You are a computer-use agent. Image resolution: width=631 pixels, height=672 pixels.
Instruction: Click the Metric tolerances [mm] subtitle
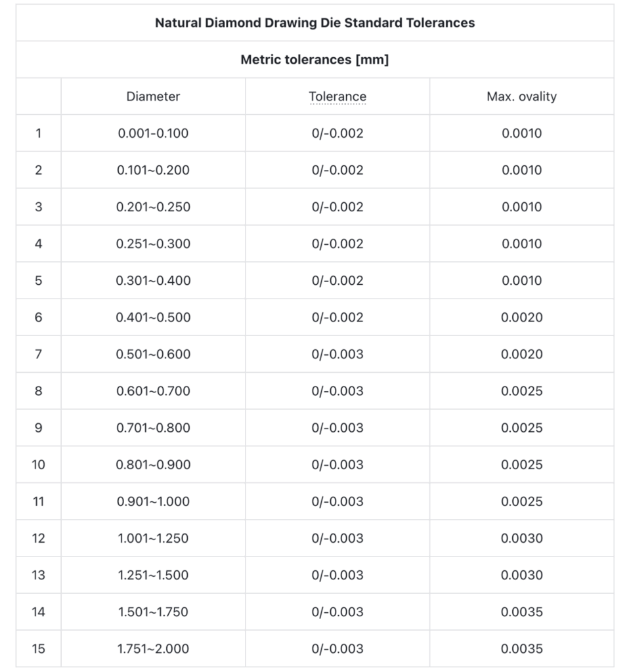pyautogui.click(x=315, y=60)
